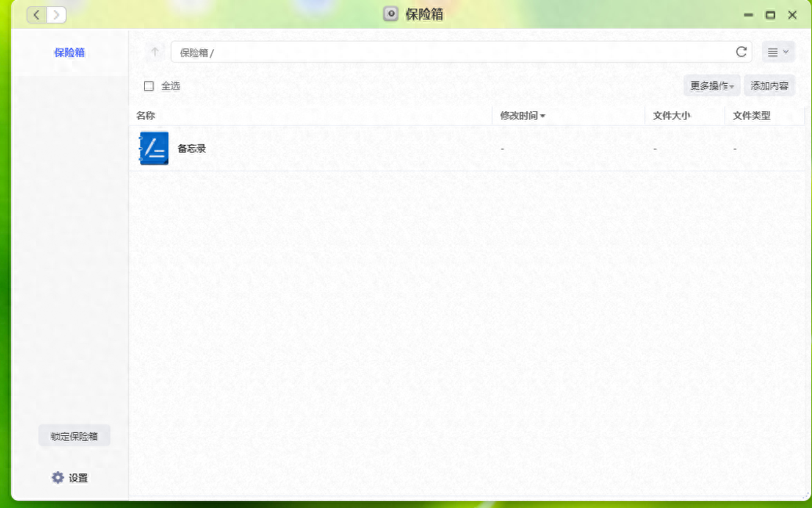Click the 保险箱 breadcrumb segment
The width and height of the screenshot is (812, 508).
[191, 52]
